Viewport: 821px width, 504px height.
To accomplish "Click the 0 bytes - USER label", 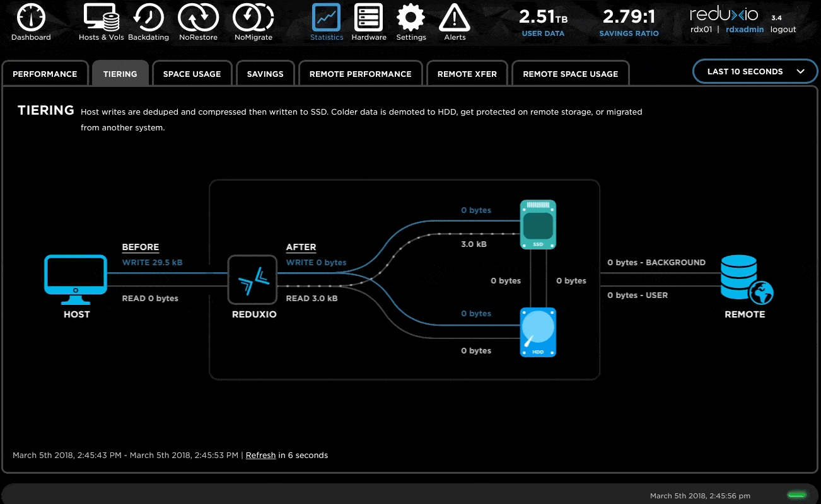I will 638,295.
